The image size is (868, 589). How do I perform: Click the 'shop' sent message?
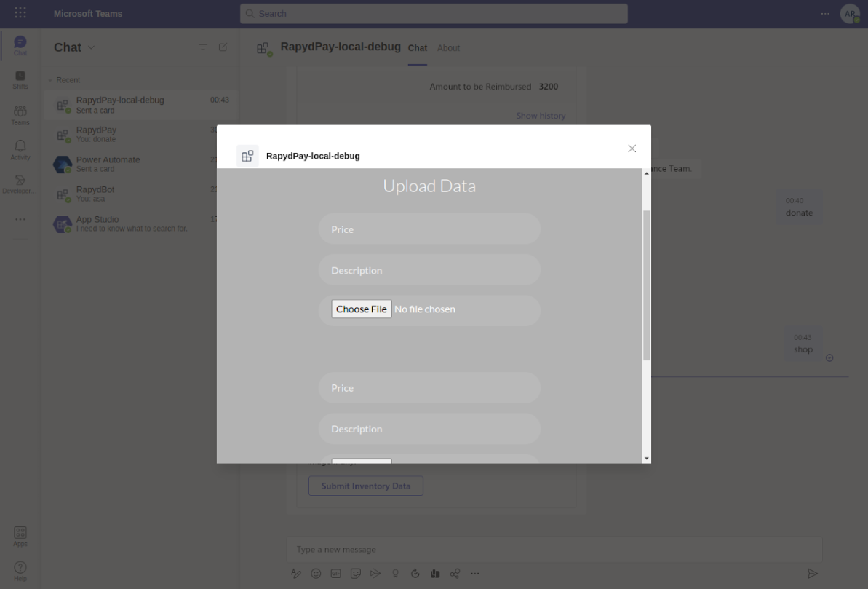(803, 344)
